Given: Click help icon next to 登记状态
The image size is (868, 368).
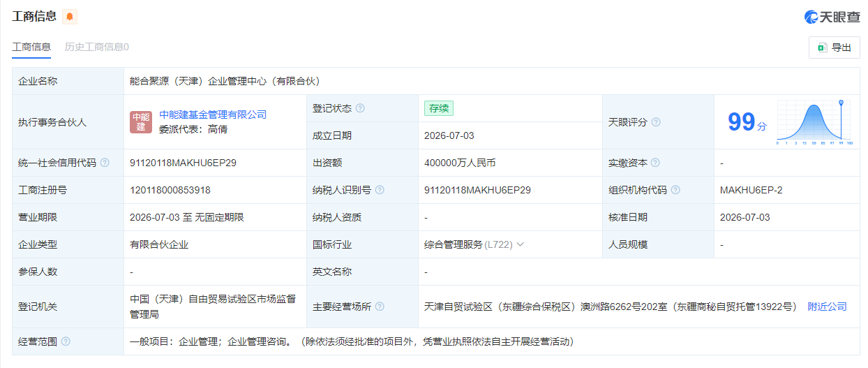Looking at the screenshot, I should click(360, 108).
